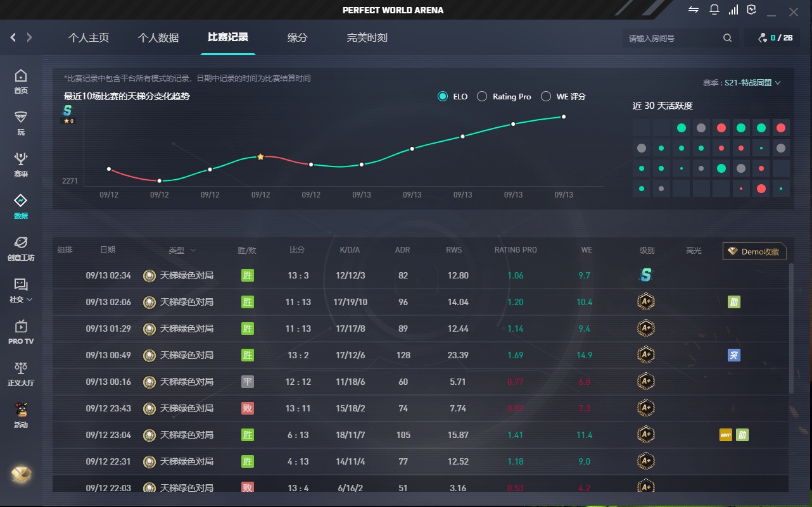The width and height of the screenshot is (812, 507).
Task: Click the S rank badge on chart axis
Action: click(x=67, y=111)
